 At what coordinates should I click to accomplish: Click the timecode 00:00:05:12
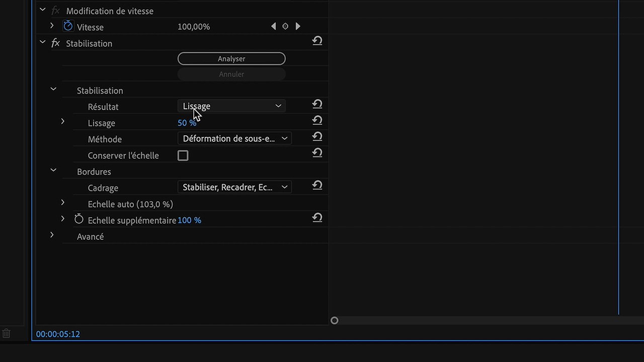58,334
